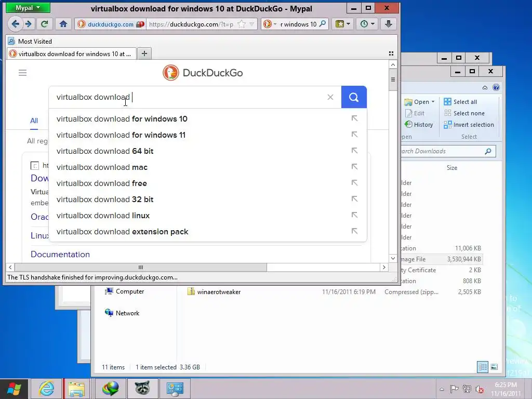The width and height of the screenshot is (532, 399).
Task: Collapse the Explorer ribbon with chevron
Action: tap(485, 87)
